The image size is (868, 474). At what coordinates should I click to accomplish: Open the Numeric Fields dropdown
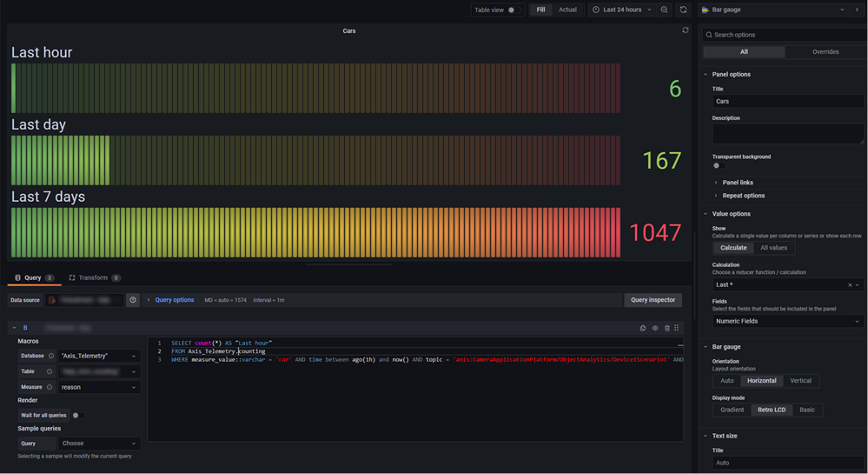(x=788, y=322)
